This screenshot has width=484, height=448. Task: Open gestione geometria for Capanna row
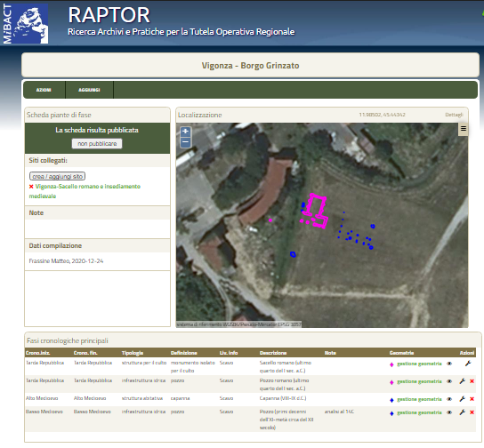[419, 399]
